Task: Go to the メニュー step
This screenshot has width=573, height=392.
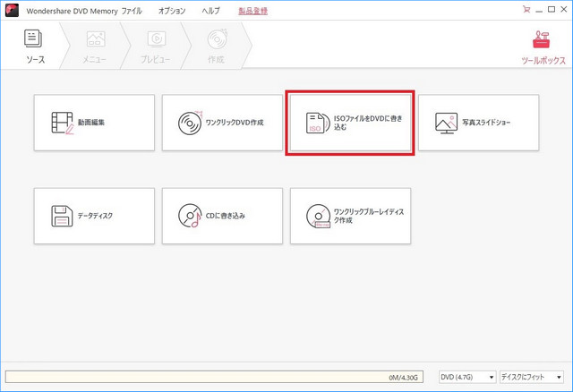Action: pyautogui.click(x=95, y=46)
